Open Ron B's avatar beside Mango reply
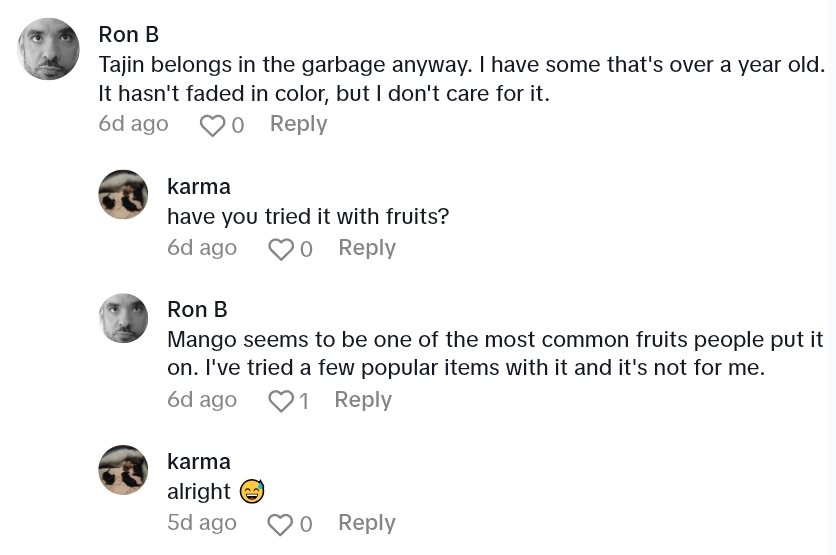 (123, 318)
